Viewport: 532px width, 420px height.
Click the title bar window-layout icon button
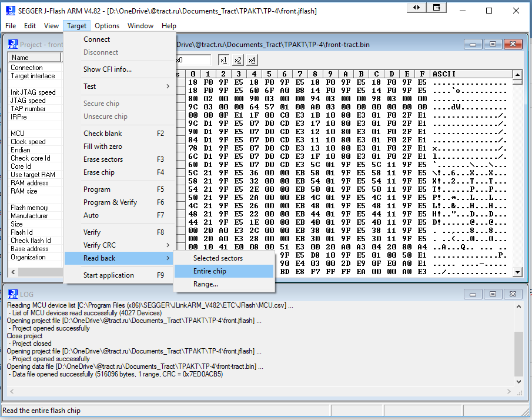pyautogui.click(x=437, y=8)
